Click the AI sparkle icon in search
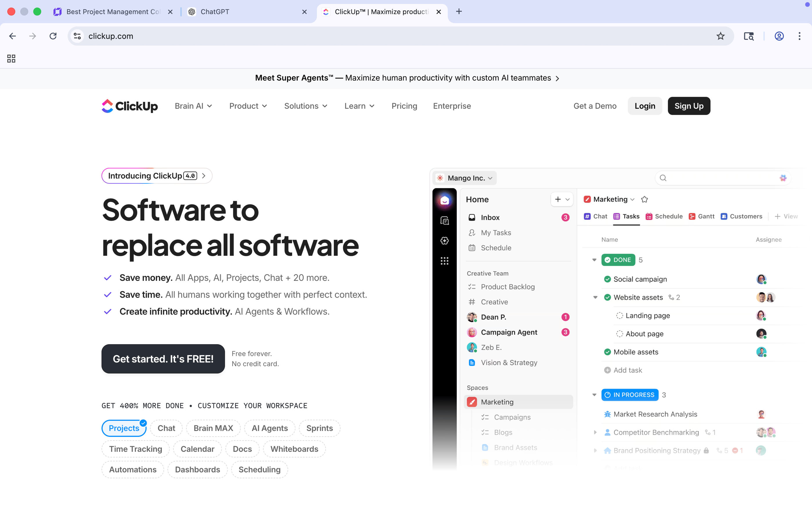Screen dimensions: 812x507 782,178
